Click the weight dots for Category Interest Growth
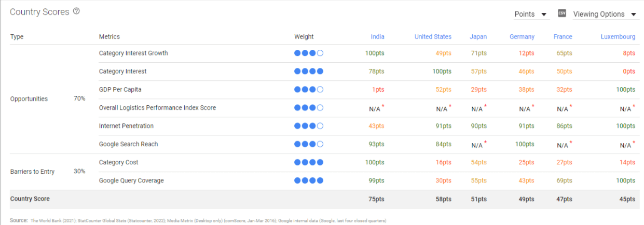Screen dimensions: 644x225 tap(309, 53)
